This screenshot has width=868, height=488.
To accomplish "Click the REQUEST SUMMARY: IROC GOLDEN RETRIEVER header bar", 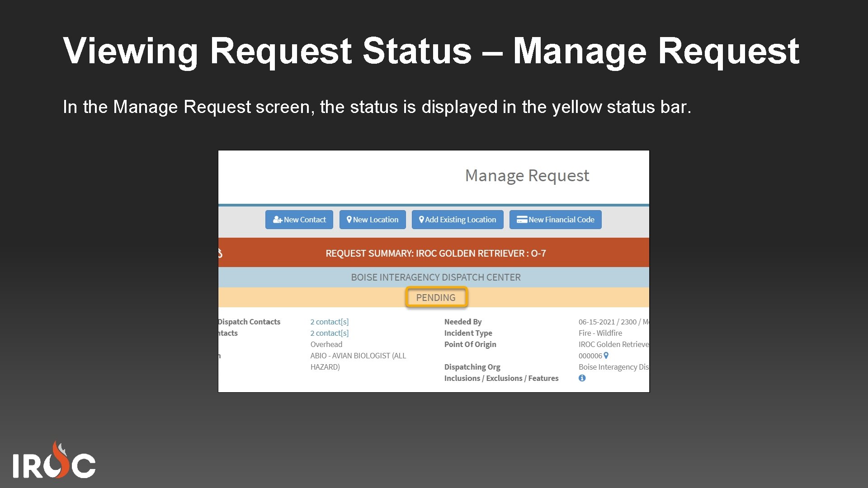I will click(x=435, y=253).
